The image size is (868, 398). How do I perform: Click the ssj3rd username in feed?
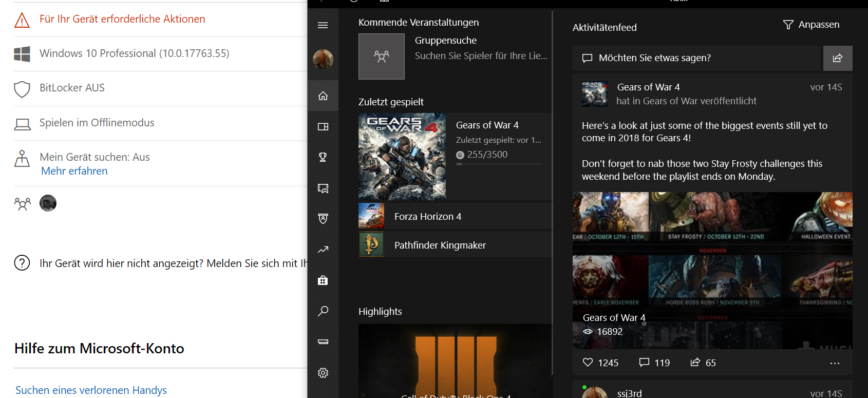tap(630, 393)
